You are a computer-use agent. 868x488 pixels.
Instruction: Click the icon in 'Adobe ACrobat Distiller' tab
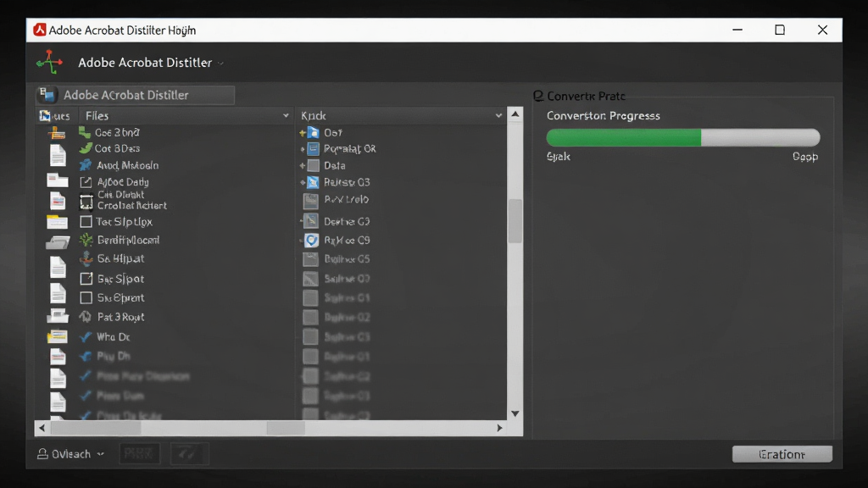click(47, 95)
